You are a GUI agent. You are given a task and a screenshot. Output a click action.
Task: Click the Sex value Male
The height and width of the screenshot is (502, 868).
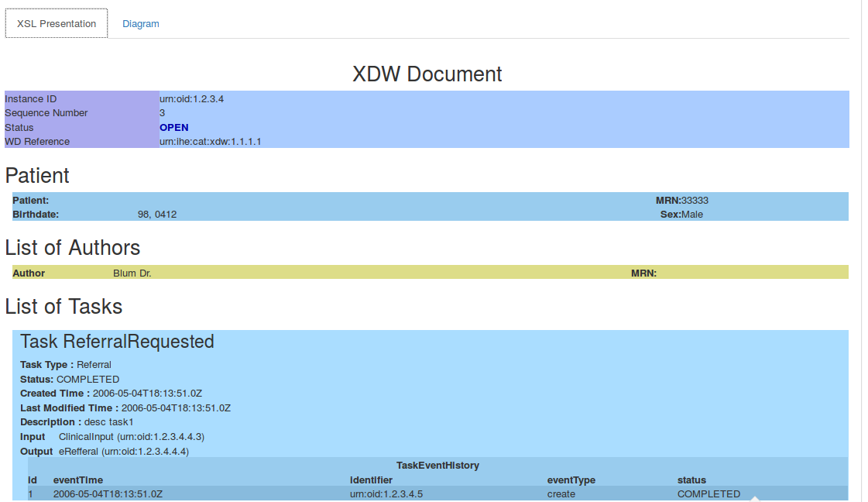(x=692, y=215)
